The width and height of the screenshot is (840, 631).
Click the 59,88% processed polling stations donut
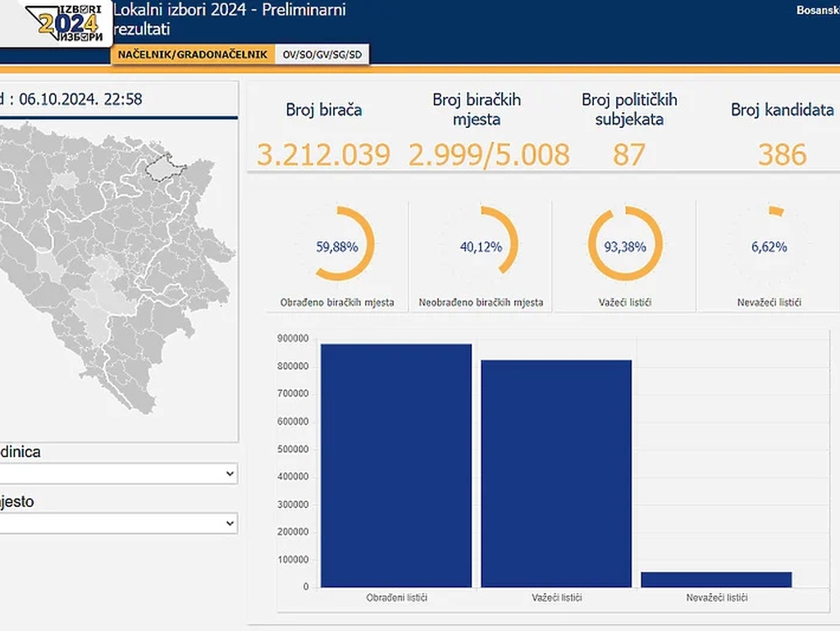coord(337,245)
